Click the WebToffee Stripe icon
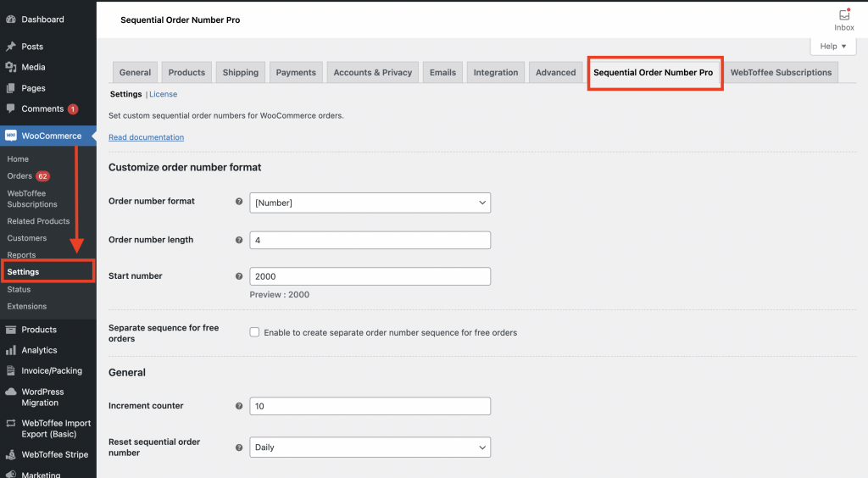This screenshot has height=478, width=868. tap(10, 455)
